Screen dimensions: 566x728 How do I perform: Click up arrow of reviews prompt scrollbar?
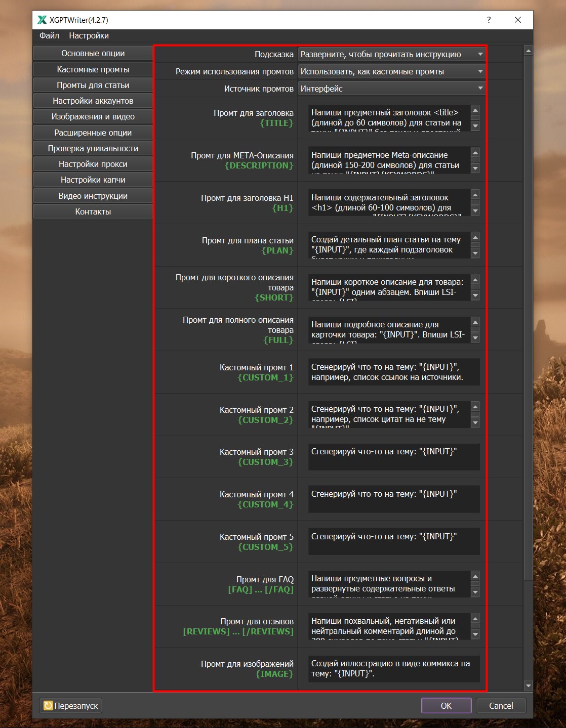(475, 618)
